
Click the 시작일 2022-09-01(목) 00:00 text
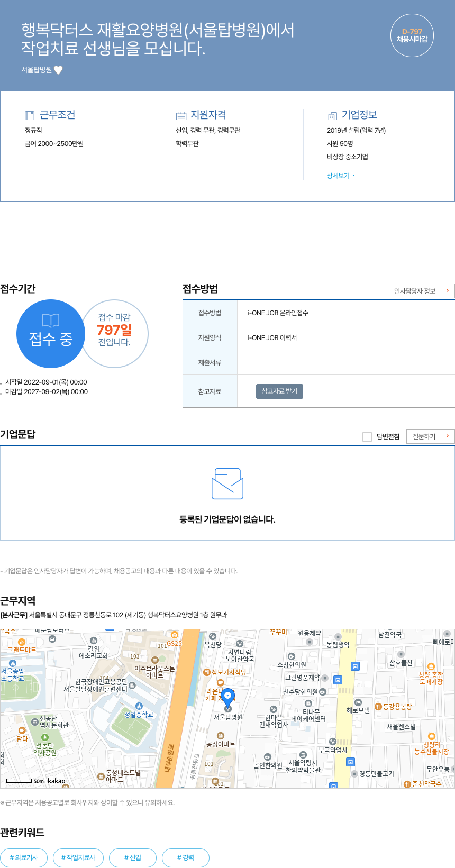pos(46,382)
